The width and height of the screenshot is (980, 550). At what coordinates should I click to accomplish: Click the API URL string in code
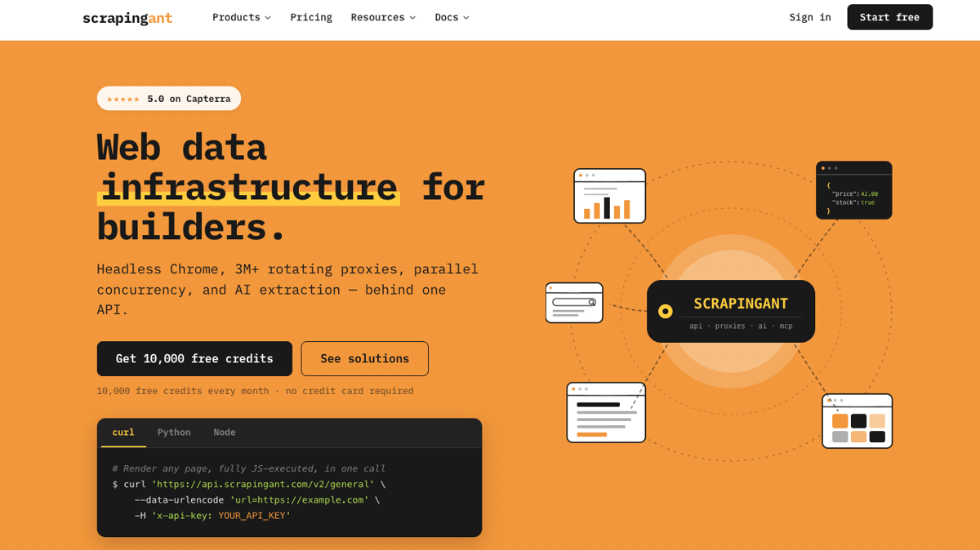click(x=263, y=484)
